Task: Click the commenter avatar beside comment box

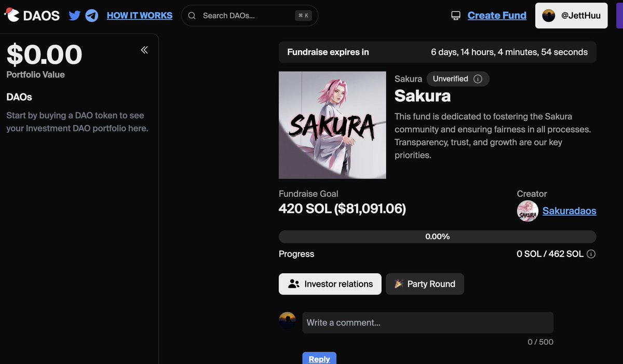Action: click(x=288, y=320)
